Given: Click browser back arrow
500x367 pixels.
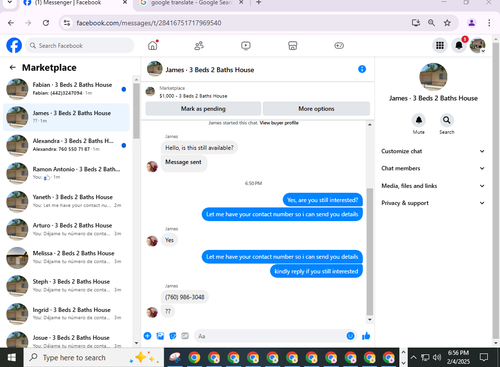Looking at the screenshot, I should 11,23.
